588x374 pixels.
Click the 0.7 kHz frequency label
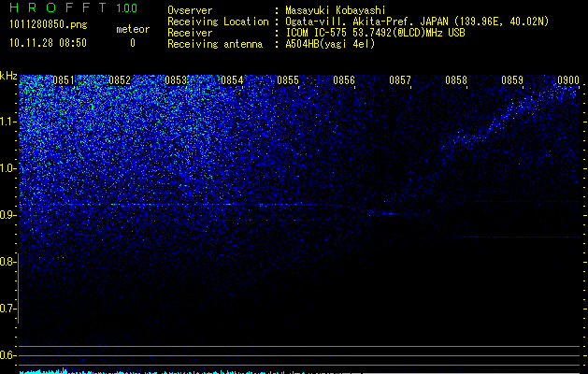click(7, 309)
